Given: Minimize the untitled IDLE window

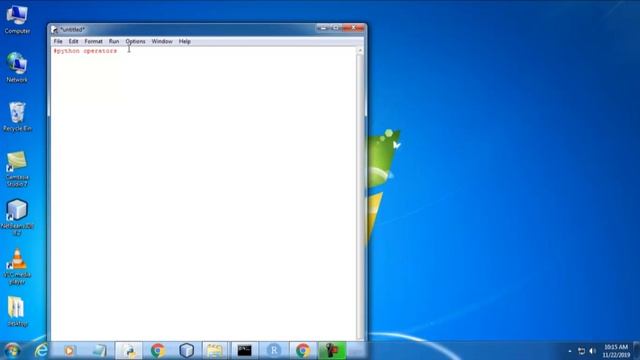Looking at the screenshot, I should tap(323, 28).
